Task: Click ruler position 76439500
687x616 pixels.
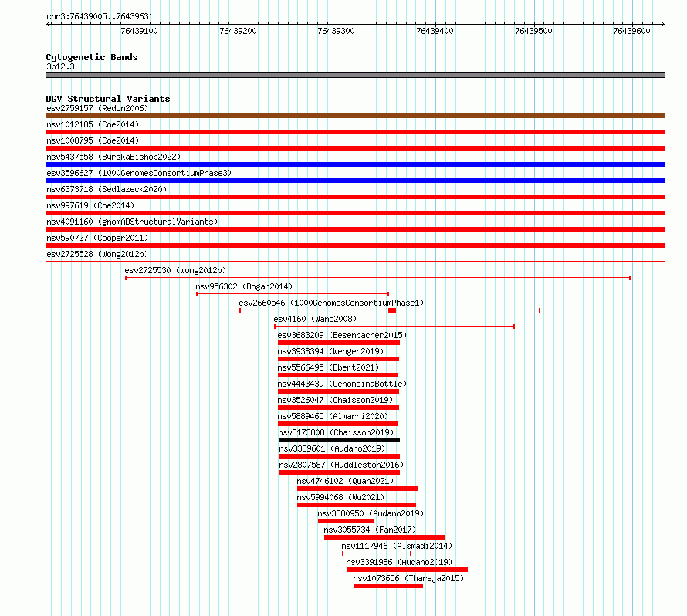Action: click(x=533, y=31)
